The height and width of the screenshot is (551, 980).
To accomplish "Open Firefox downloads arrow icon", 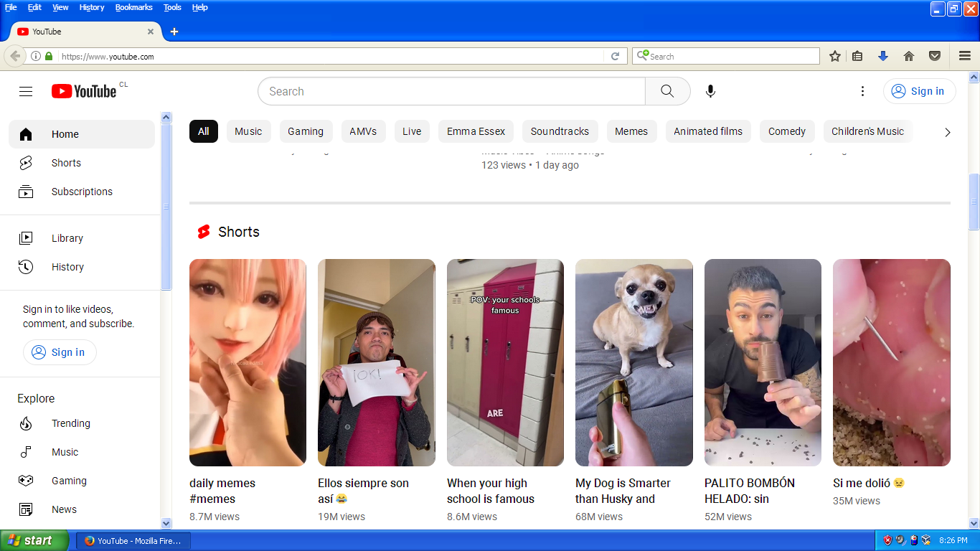I will tap(883, 56).
